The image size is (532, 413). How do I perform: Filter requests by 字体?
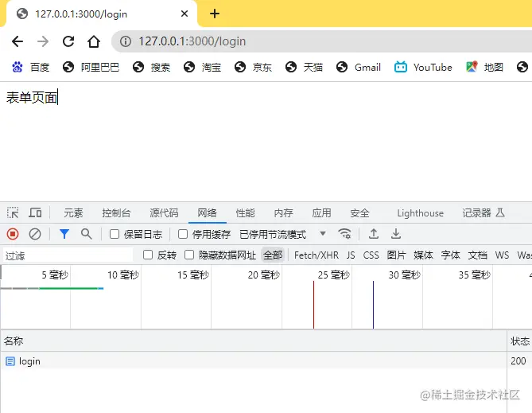(451, 255)
